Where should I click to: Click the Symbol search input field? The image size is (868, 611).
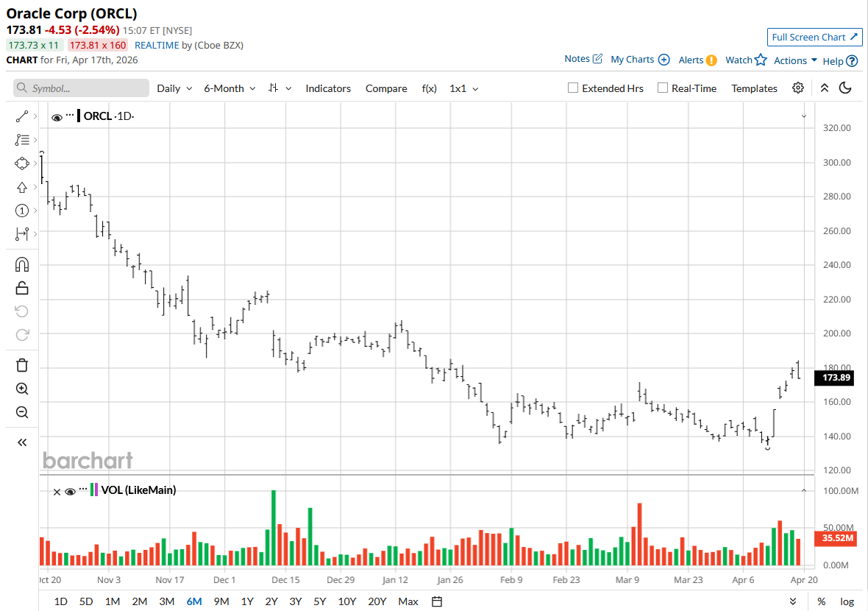click(x=82, y=88)
